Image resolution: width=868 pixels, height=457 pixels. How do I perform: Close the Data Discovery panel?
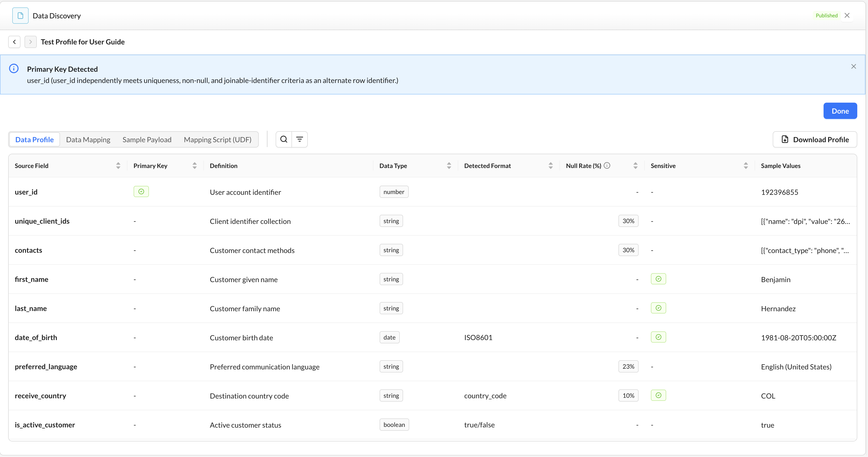coord(847,16)
